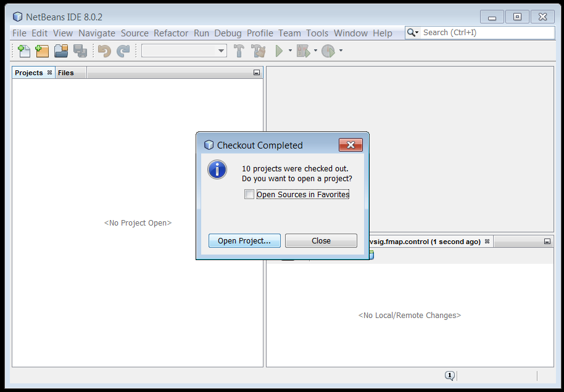This screenshot has height=392, width=564.
Task: Minimize the Projects panel group
Action: 257,73
